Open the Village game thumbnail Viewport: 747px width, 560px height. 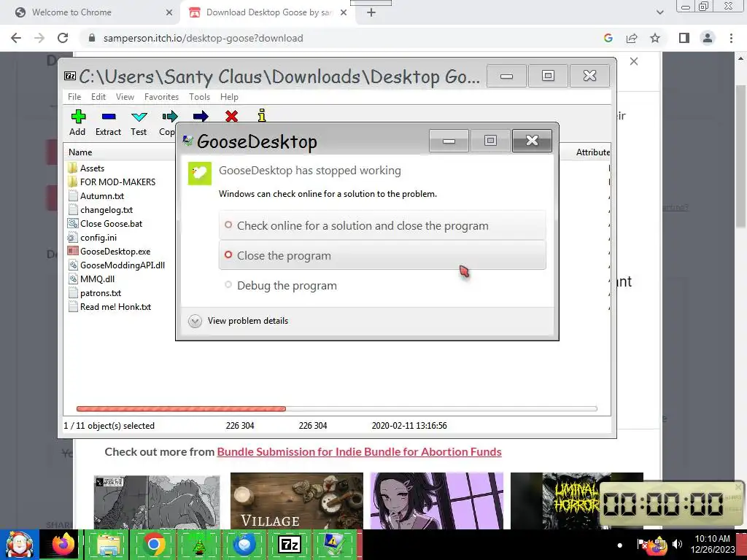297,500
